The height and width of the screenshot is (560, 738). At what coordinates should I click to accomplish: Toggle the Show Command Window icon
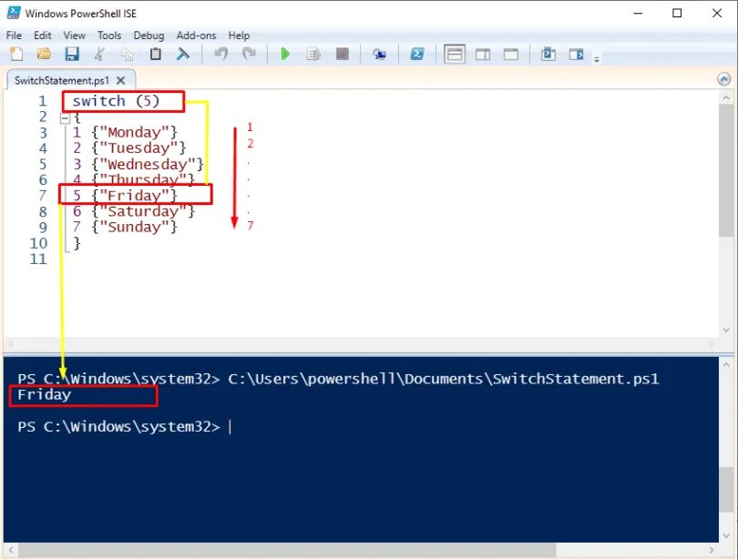(548, 54)
